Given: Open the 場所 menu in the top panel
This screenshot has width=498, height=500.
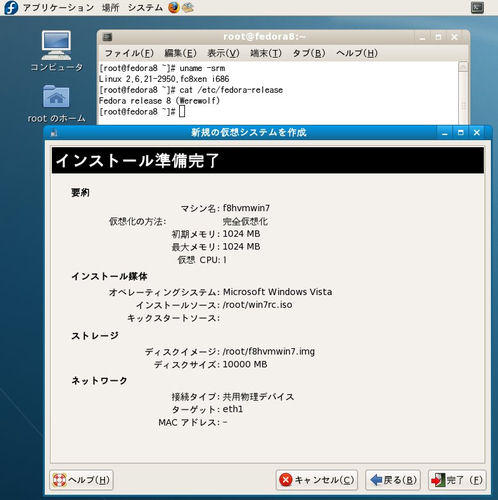Looking at the screenshot, I should (x=110, y=7).
